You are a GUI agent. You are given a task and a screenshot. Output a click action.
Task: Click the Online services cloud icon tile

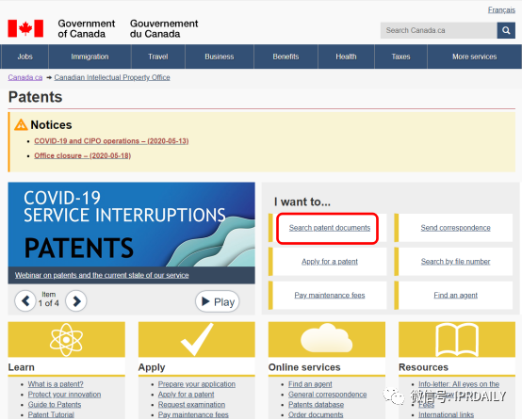click(327, 339)
